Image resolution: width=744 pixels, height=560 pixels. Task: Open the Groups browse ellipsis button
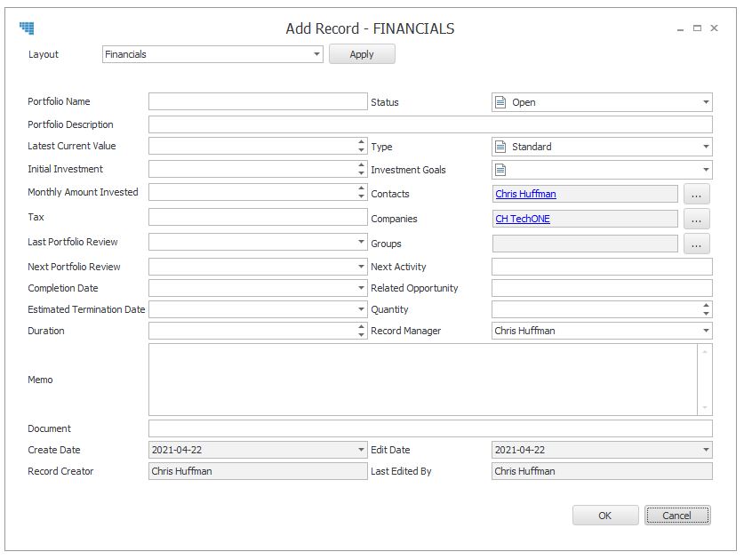click(696, 244)
